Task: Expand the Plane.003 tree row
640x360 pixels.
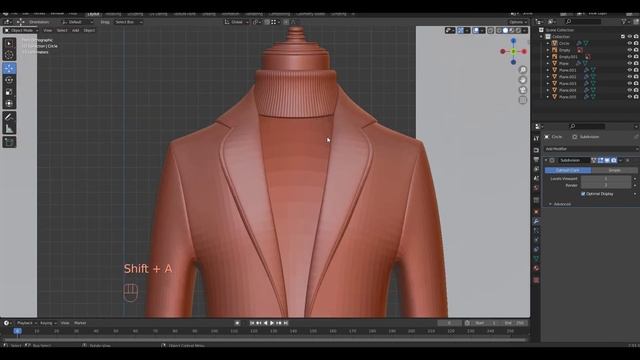Action: (548, 83)
